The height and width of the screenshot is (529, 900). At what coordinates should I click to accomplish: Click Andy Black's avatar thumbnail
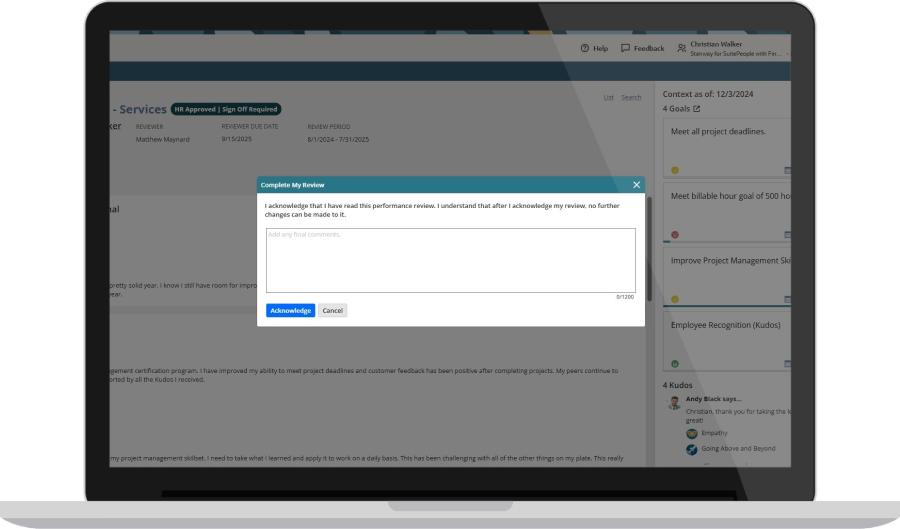674,403
